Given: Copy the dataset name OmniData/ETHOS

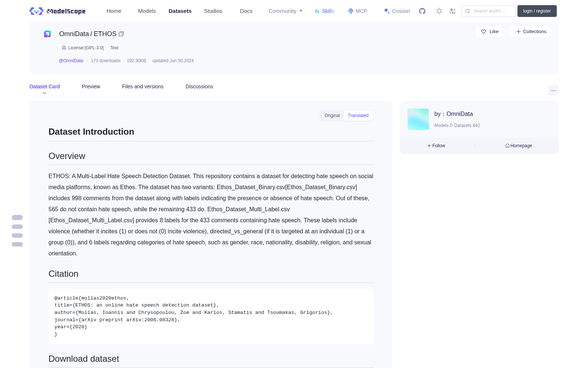Looking at the screenshot, I should 121,34.
